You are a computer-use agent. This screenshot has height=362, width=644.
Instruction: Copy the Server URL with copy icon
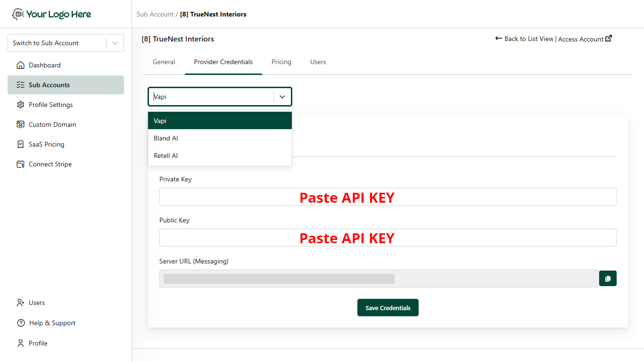(x=608, y=279)
